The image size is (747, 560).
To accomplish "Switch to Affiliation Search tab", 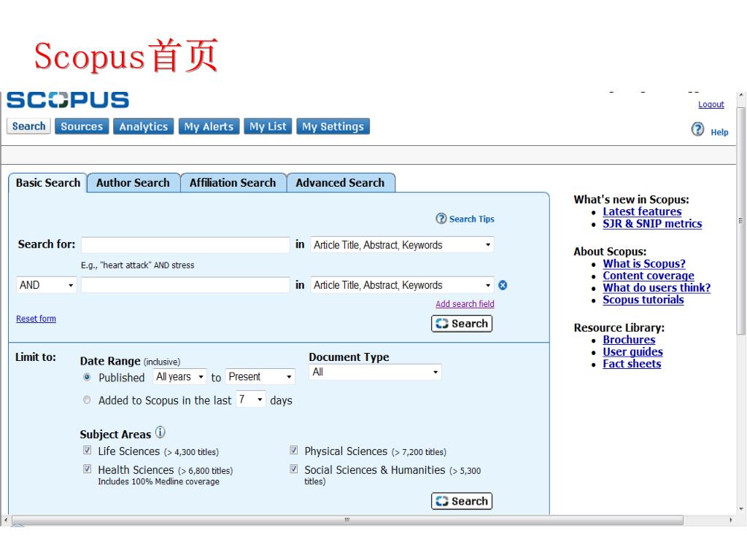I will point(233,183).
